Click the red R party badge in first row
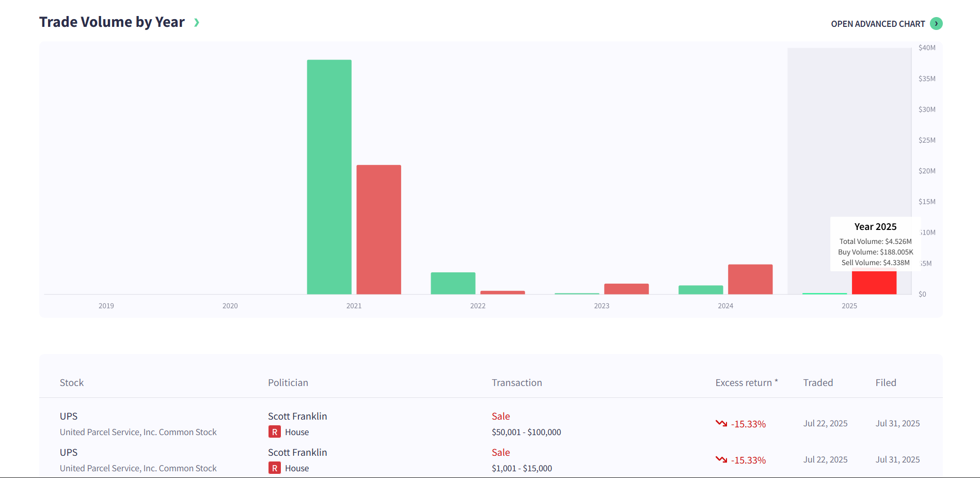 click(274, 432)
